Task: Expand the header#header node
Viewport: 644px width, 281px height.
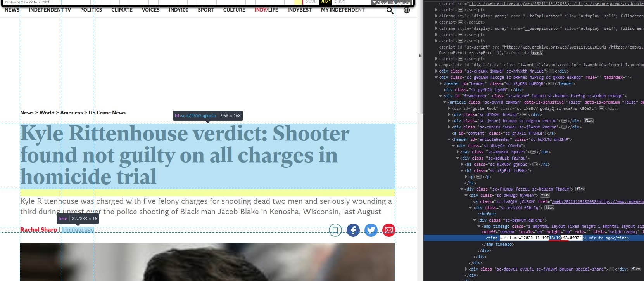Action: point(440,83)
